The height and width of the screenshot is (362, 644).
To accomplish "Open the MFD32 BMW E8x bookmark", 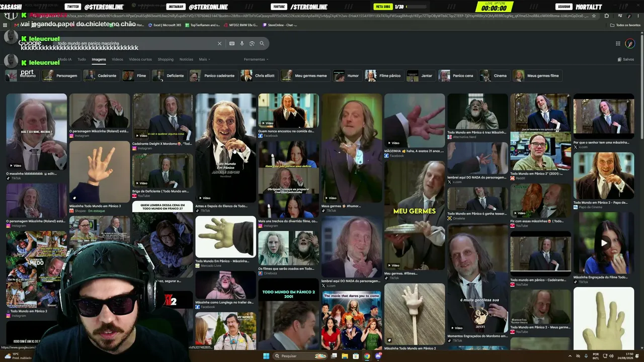I will [x=240, y=25].
